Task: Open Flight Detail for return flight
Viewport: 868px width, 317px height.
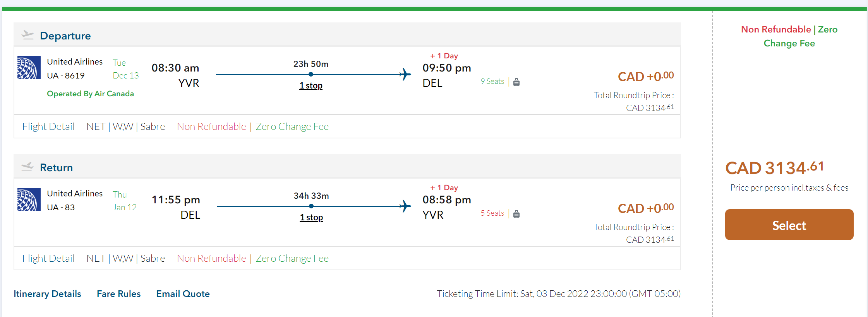Action: pyautogui.click(x=48, y=258)
